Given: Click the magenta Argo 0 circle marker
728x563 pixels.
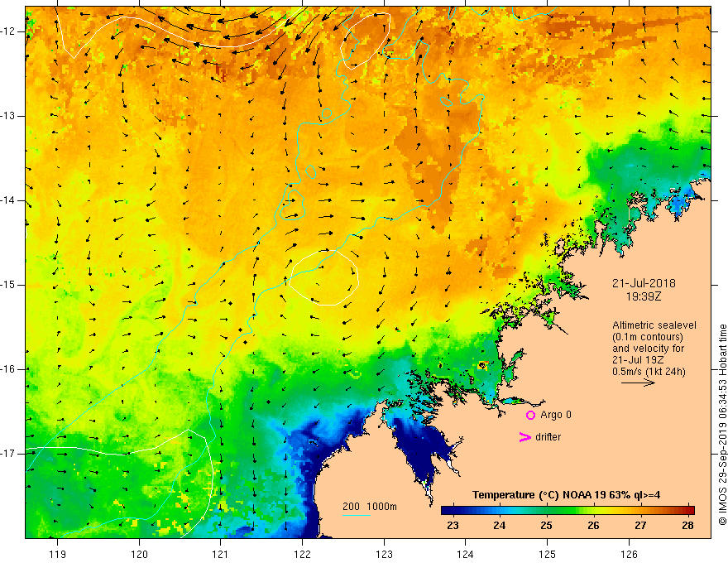Looking at the screenshot, I should pyautogui.click(x=530, y=415).
